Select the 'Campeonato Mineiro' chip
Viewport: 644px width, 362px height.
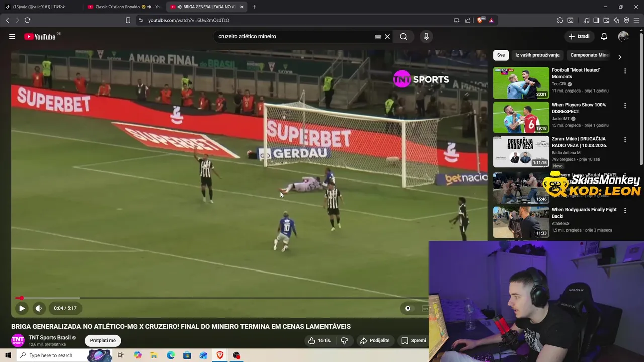[x=589, y=55]
